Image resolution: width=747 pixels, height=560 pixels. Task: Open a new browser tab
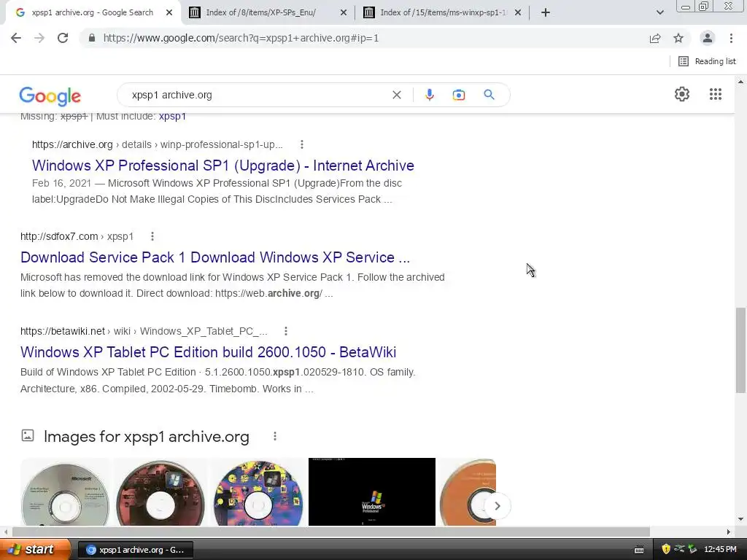pyautogui.click(x=546, y=12)
